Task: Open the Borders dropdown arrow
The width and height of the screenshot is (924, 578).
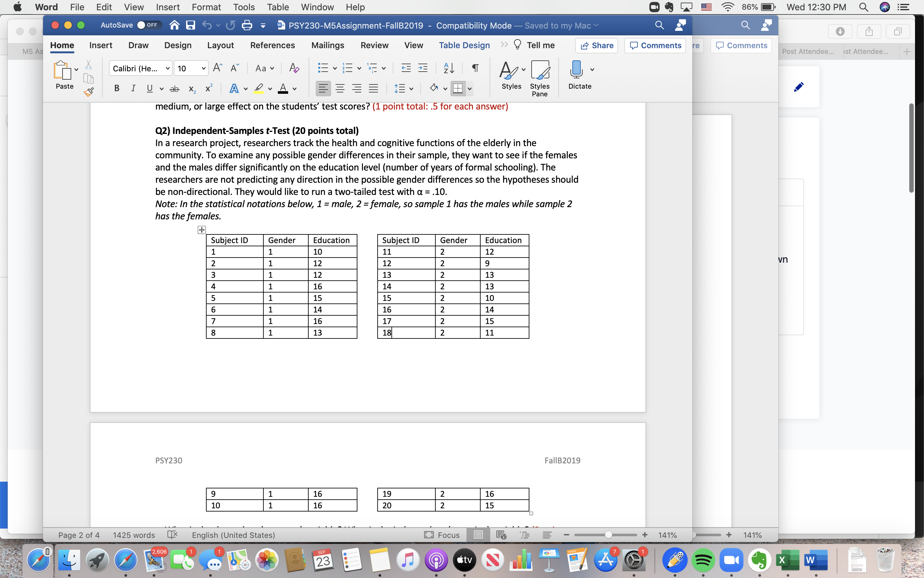Action: click(470, 89)
